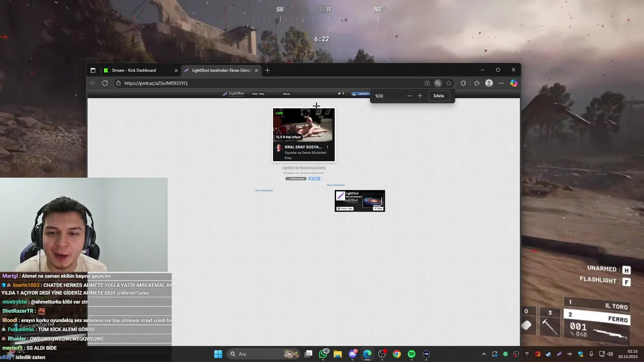Click the Twitter icon in page header
This screenshot has width=644, height=362.
click(339, 94)
